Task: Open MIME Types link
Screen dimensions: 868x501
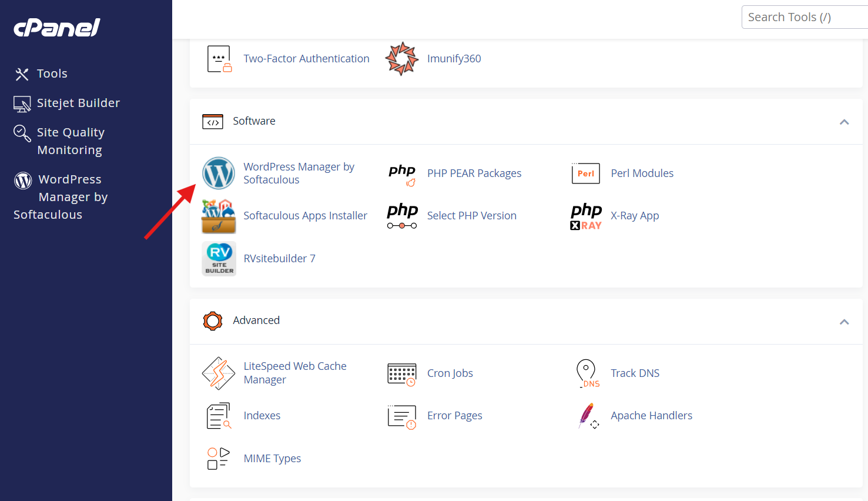Action: point(272,459)
